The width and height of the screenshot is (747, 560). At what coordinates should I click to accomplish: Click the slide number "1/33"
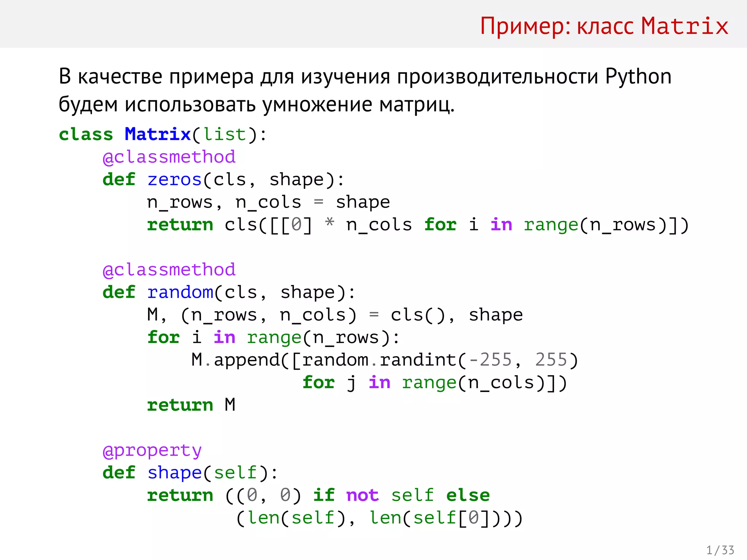[720, 550]
